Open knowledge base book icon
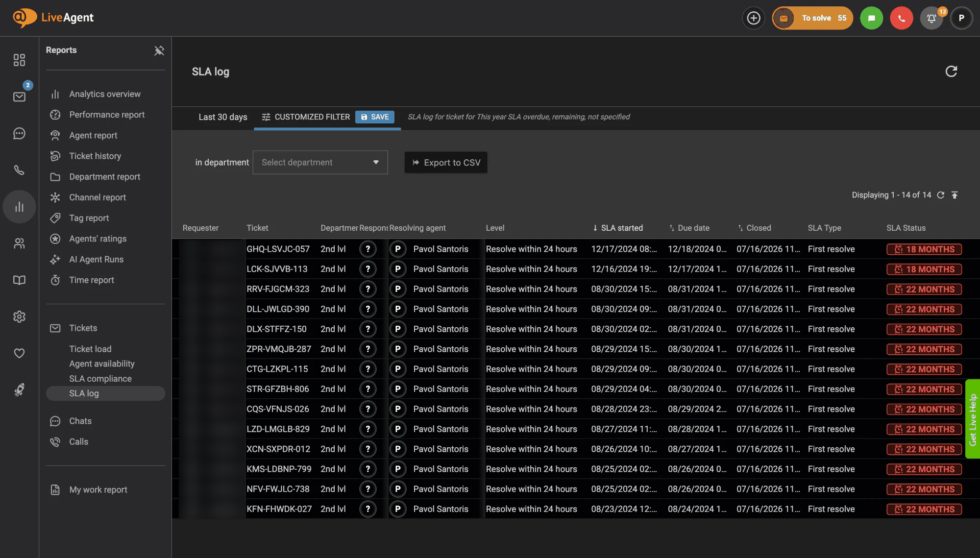Screen dimensions: 980x558 point(19,280)
